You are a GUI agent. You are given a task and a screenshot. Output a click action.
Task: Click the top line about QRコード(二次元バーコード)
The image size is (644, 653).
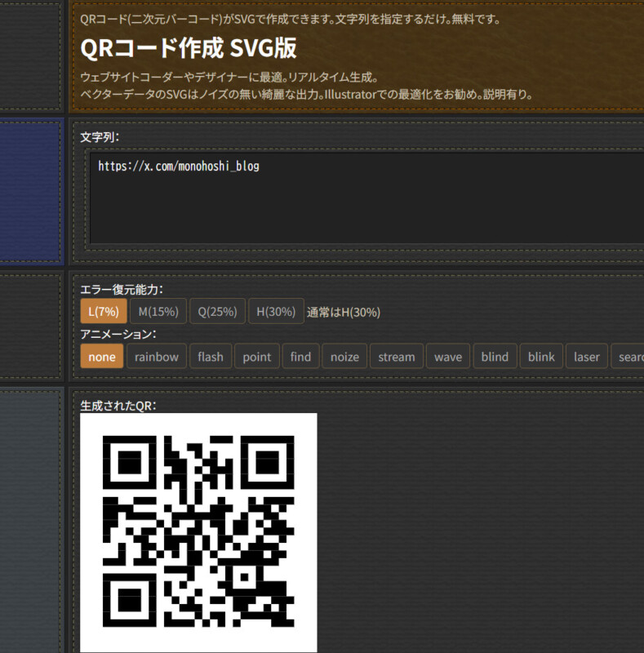290,19
